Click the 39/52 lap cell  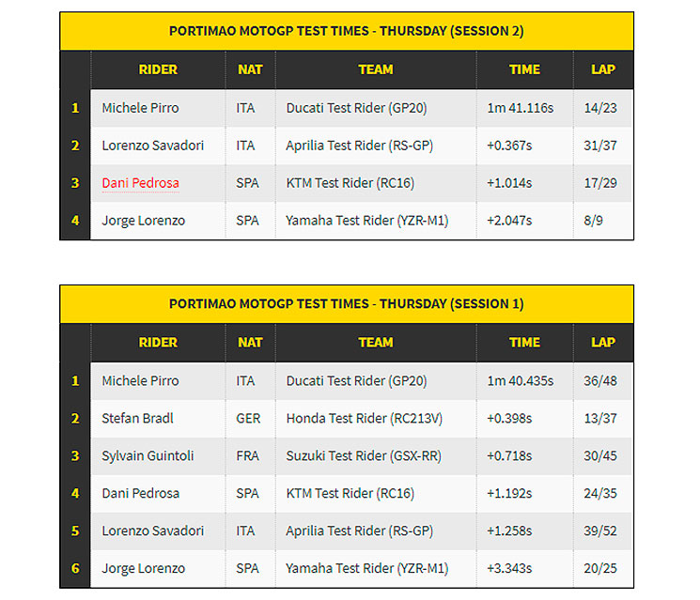pyautogui.click(x=603, y=531)
